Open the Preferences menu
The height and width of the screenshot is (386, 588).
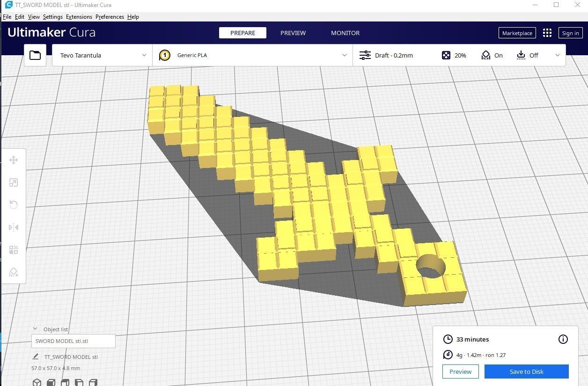pyautogui.click(x=110, y=16)
